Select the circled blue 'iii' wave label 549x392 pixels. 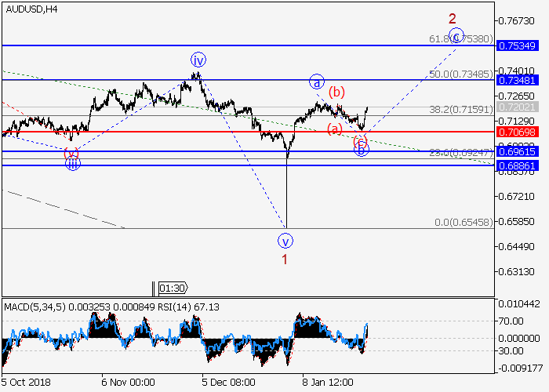tap(72, 164)
